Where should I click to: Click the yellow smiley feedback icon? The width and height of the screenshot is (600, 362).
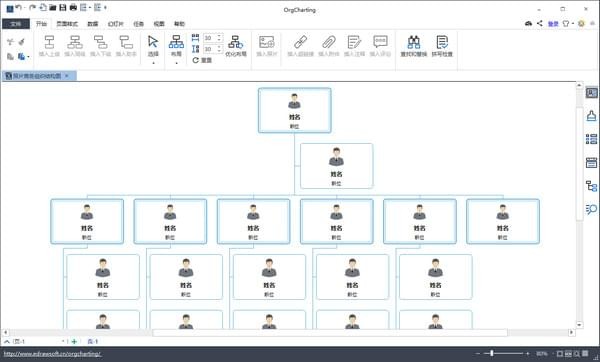(x=581, y=24)
